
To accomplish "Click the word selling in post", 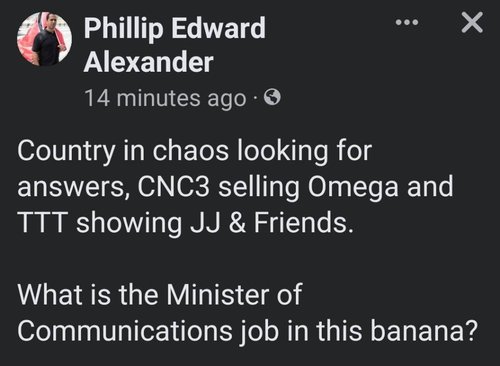I will pos(258,188).
